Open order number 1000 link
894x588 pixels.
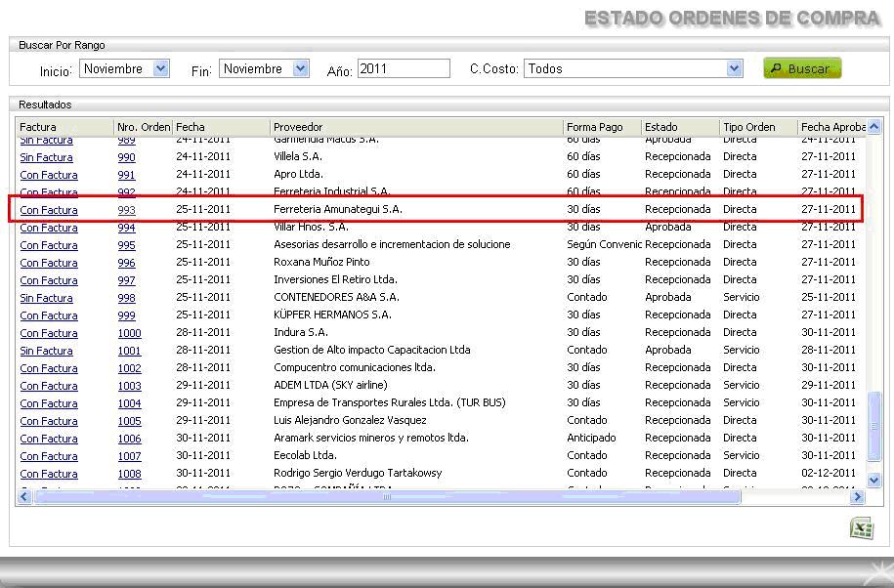(x=129, y=333)
